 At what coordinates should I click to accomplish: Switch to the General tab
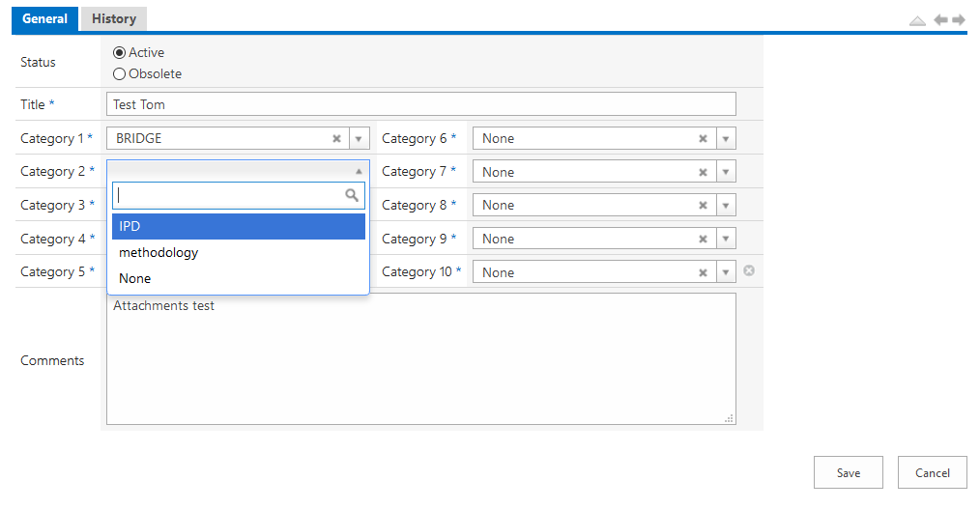click(45, 18)
